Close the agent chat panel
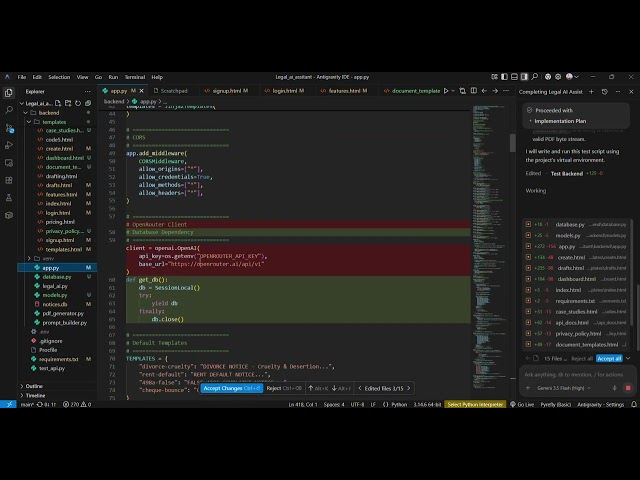Viewport: 640px width, 480px height. pos(631,92)
